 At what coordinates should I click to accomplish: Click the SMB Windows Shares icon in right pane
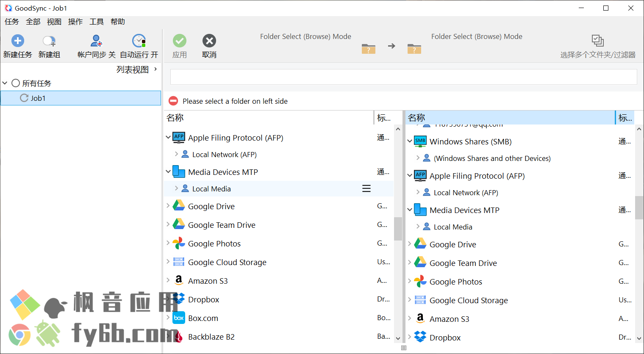pyautogui.click(x=420, y=141)
